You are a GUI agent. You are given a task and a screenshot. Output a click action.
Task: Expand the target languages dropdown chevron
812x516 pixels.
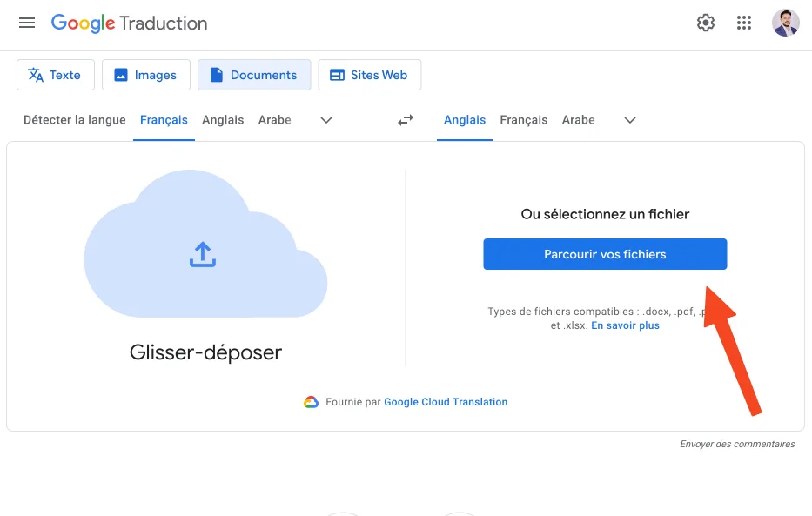click(x=630, y=121)
